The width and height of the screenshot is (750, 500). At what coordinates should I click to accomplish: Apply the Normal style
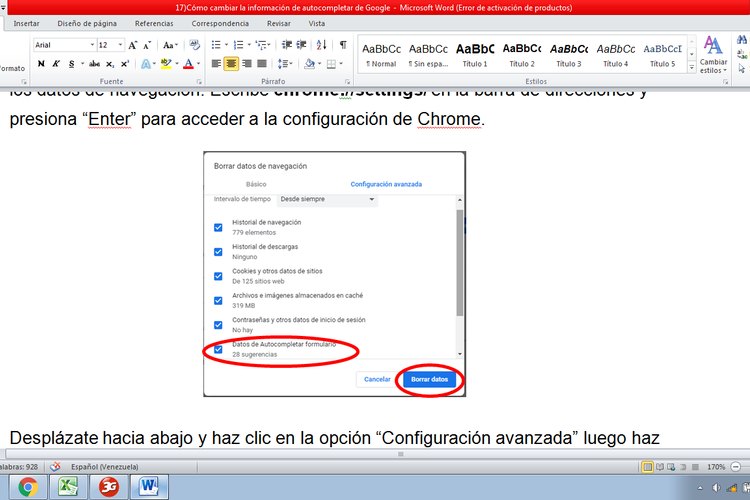click(381, 55)
